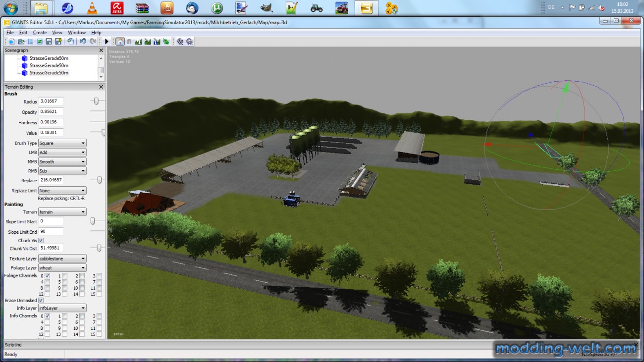Click the open file toolbar icon
644x362 pixels.
(x=21, y=42)
